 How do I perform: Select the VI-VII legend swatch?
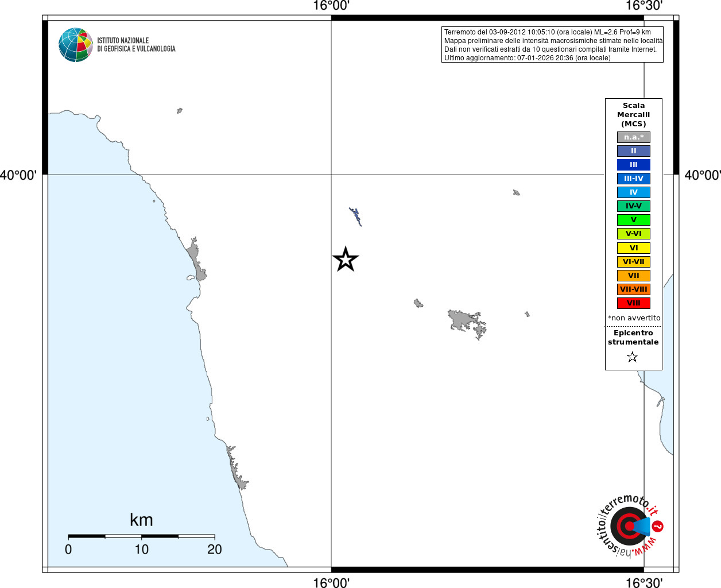[x=634, y=262]
